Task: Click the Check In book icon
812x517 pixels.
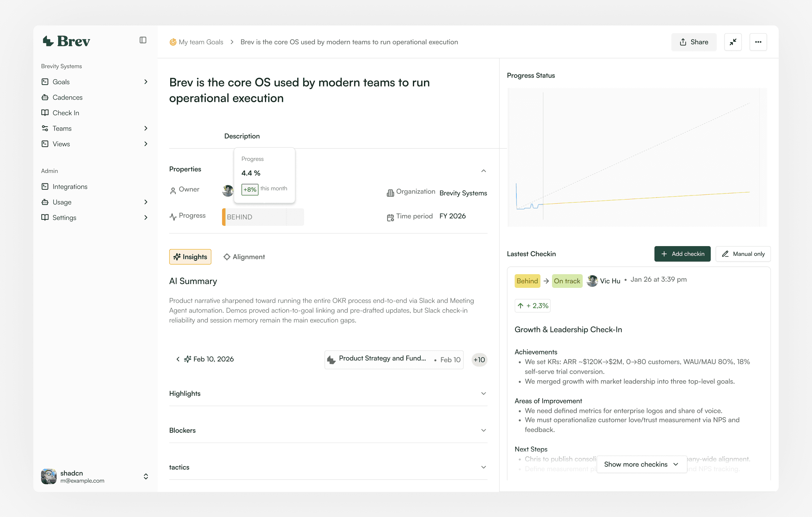Action: (x=45, y=113)
